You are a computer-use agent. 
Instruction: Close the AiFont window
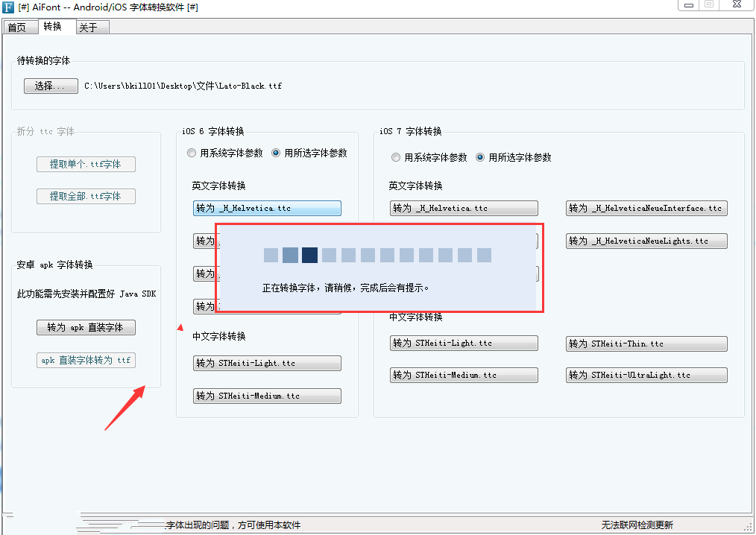pyautogui.click(x=737, y=4)
